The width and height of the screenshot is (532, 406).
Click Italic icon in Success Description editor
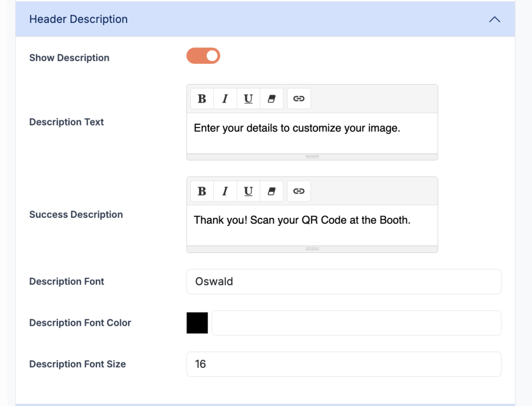pos(225,191)
